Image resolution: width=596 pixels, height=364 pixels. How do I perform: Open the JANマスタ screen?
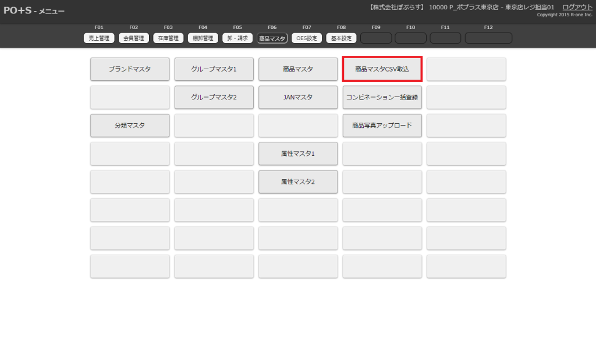298,97
